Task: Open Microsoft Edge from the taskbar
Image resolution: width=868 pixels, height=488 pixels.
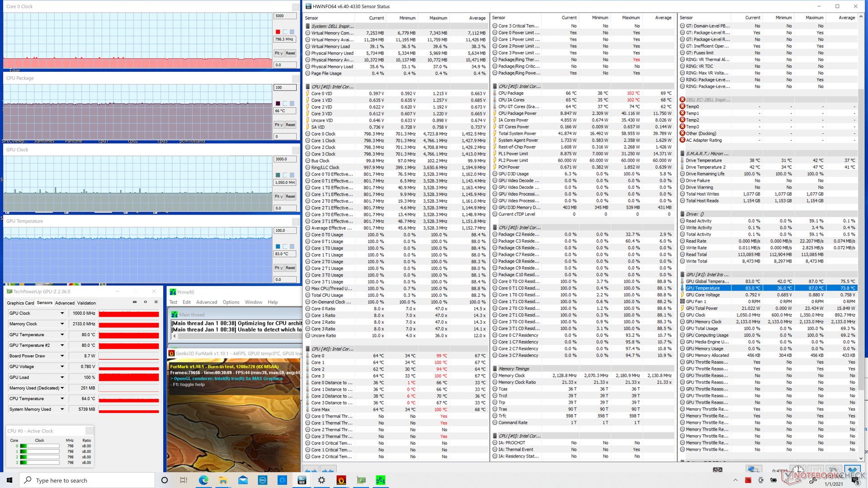Action: point(203,480)
